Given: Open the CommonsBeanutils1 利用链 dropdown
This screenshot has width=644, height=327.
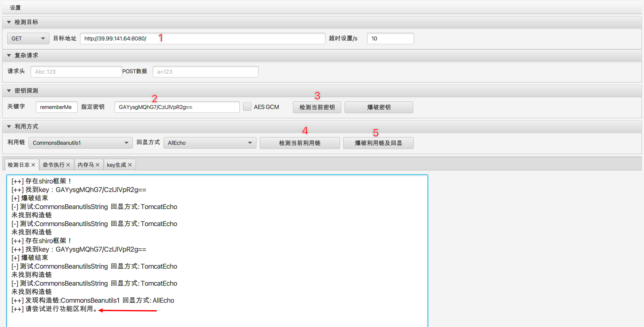Looking at the screenshot, I should (x=80, y=143).
